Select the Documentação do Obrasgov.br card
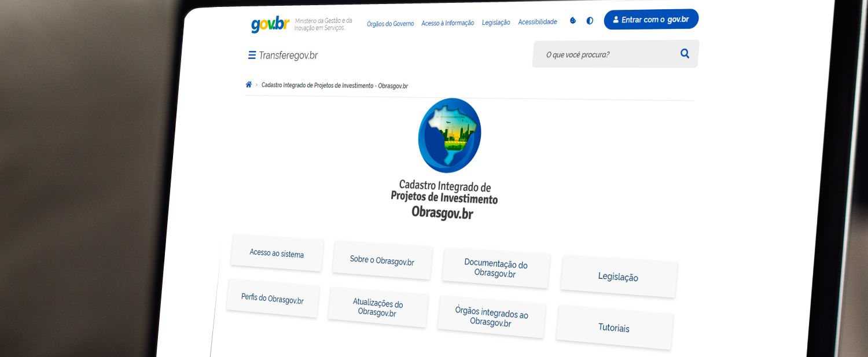Image resolution: width=868 pixels, height=357 pixels. (x=495, y=268)
